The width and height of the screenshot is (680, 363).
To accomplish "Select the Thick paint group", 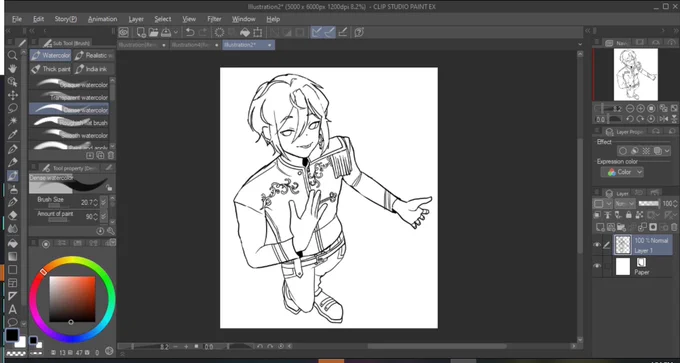I will [x=50, y=69].
